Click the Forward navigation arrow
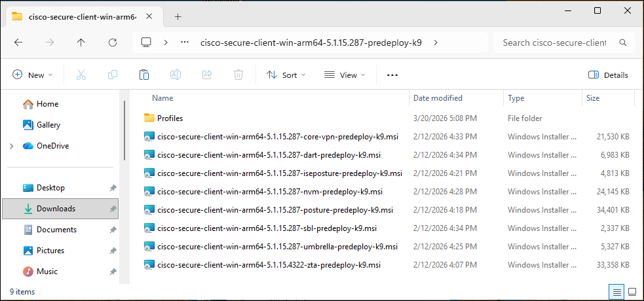Image resolution: width=644 pixels, height=301 pixels. click(x=50, y=43)
